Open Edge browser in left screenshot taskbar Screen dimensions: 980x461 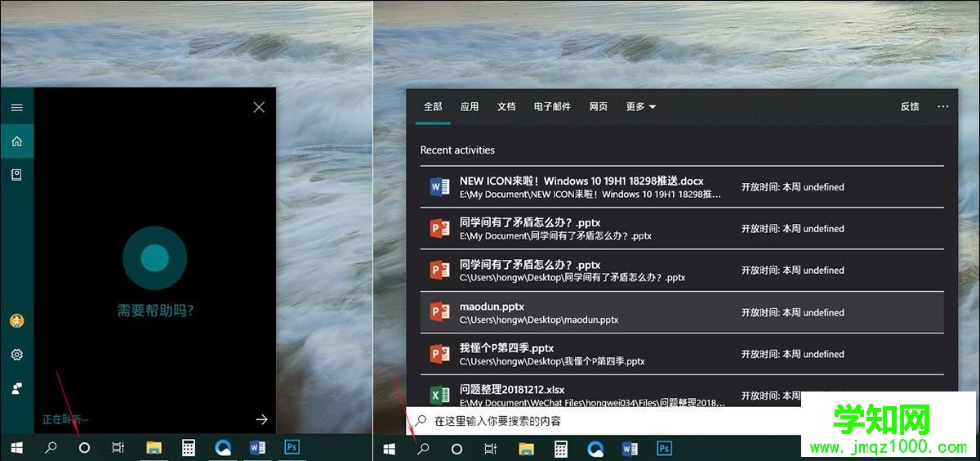point(223,448)
